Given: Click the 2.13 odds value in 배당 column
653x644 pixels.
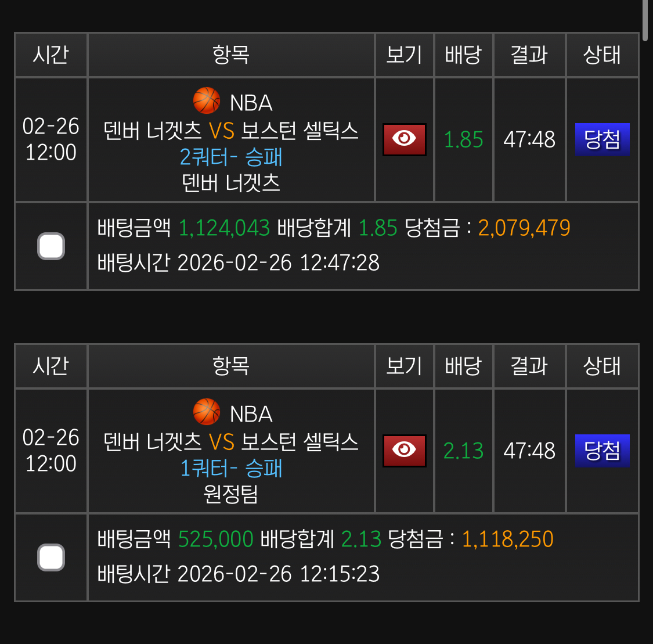Looking at the screenshot, I should [x=463, y=451].
